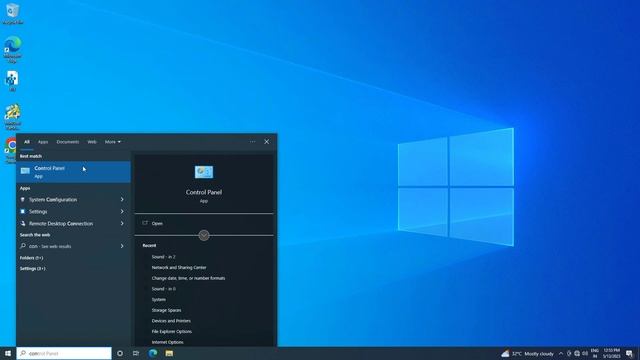This screenshot has height=360, width=640.
Task: Open the Google Chrome desktop shortcut
Action: 11,150
